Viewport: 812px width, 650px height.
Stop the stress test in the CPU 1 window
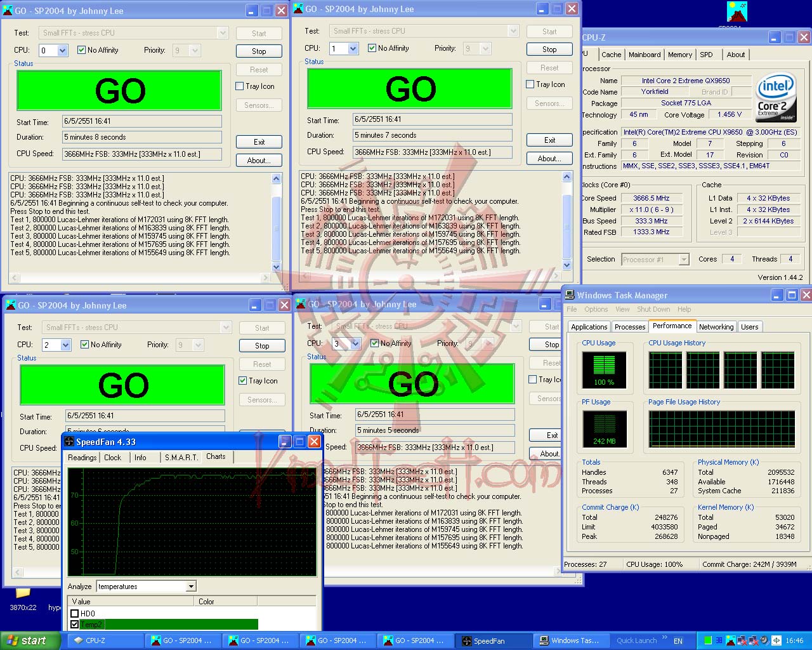click(x=549, y=50)
